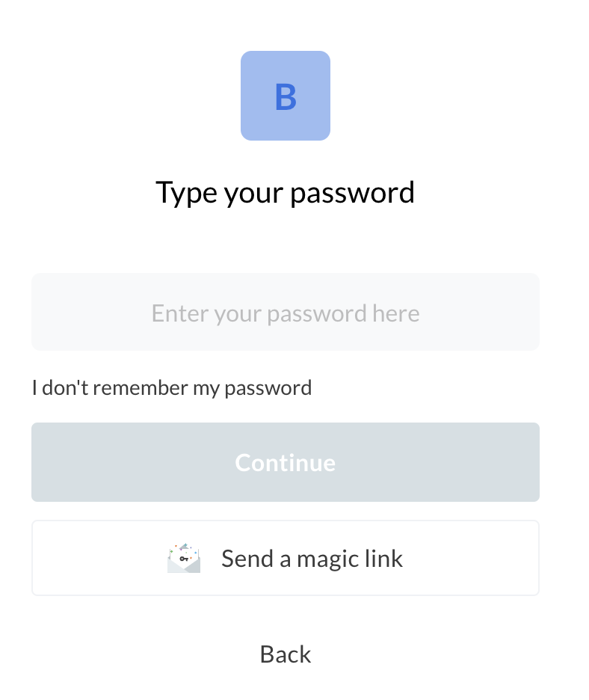Click the key inside the envelope icon
This screenshot has width=589, height=700.
183,559
